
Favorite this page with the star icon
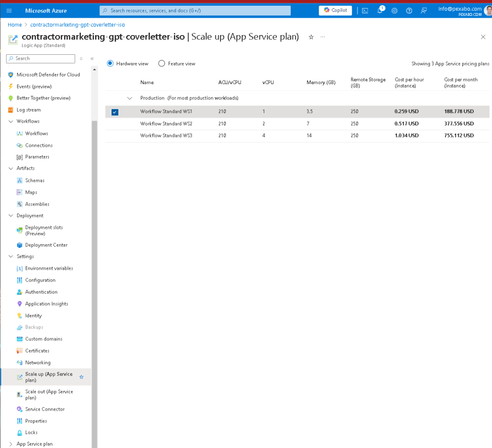coord(311,37)
